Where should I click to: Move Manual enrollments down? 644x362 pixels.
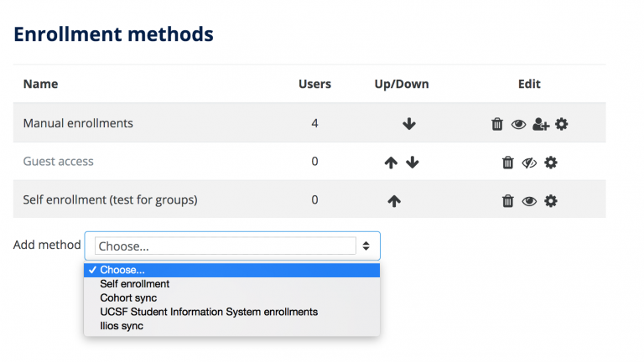tap(408, 124)
